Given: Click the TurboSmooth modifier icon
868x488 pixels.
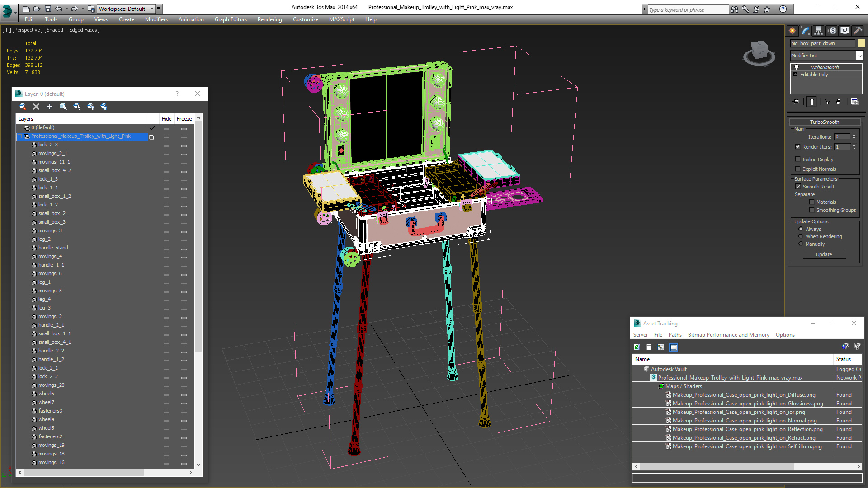Looking at the screenshot, I should coord(796,67).
